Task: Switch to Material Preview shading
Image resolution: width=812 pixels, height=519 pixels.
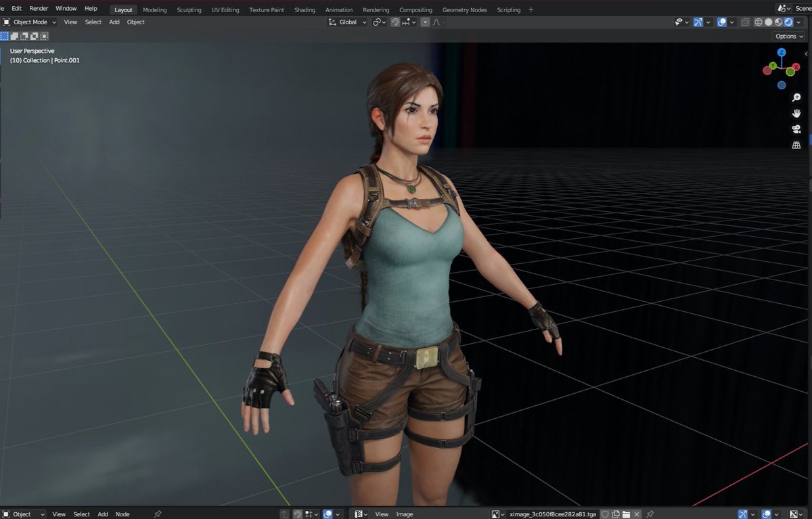Action: [x=778, y=22]
